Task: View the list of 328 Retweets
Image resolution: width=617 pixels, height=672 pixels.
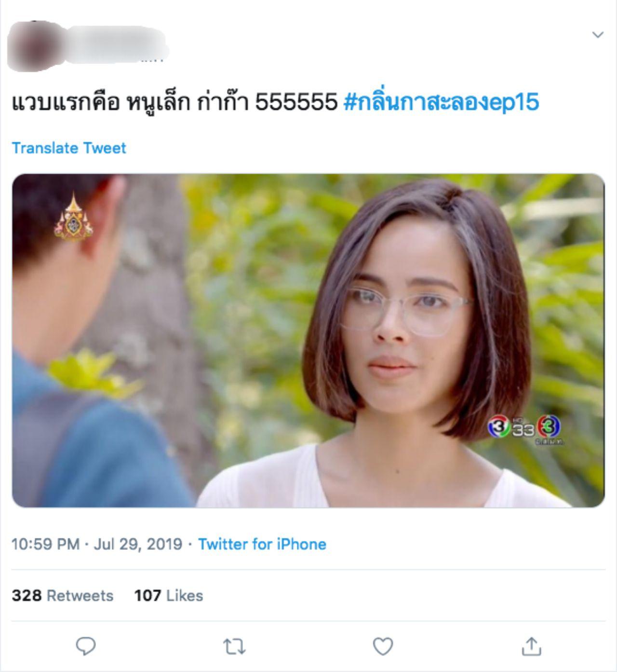Action: [x=63, y=595]
